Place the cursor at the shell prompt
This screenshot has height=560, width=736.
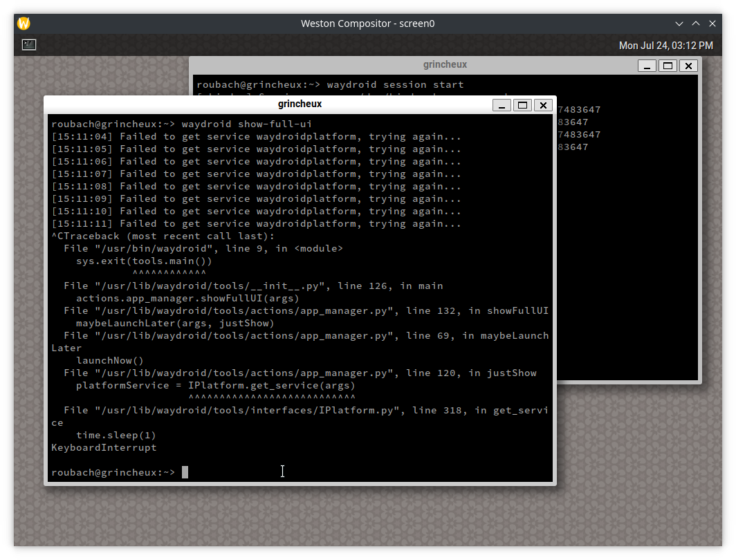[x=183, y=472]
